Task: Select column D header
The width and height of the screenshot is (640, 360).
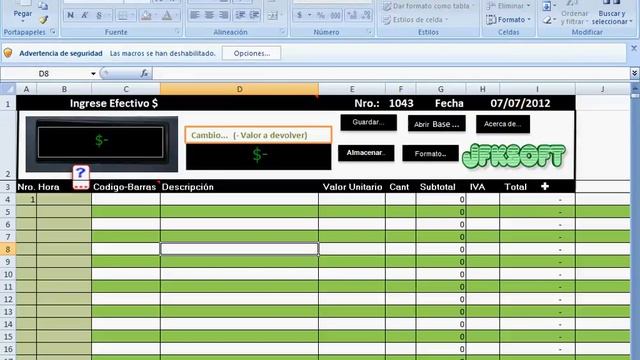Action: pyautogui.click(x=239, y=89)
